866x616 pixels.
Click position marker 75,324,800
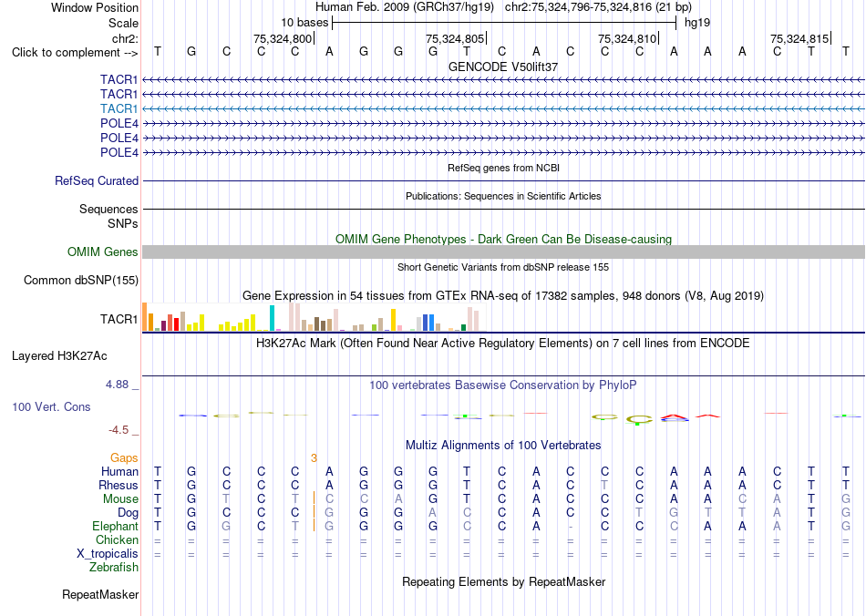click(x=283, y=38)
